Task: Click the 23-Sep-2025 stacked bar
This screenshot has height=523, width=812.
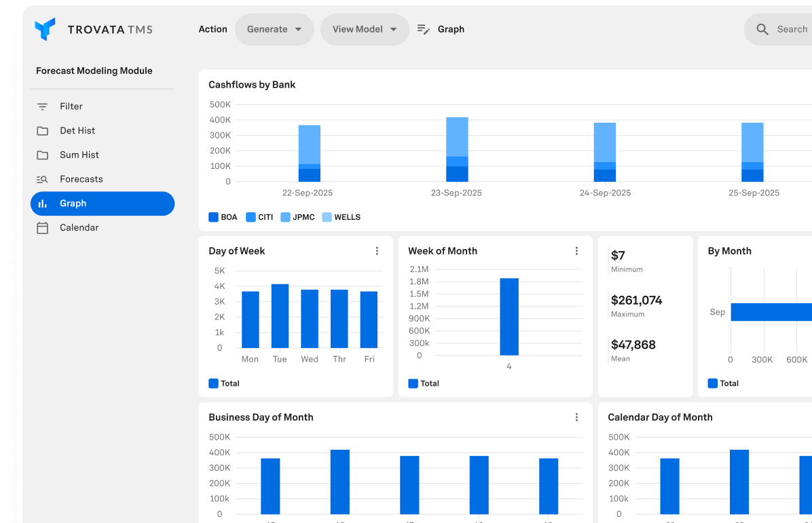Action: [457, 149]
